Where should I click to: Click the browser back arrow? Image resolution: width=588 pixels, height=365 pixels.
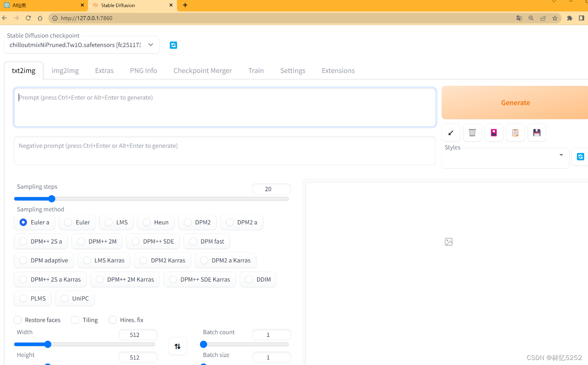5,18
